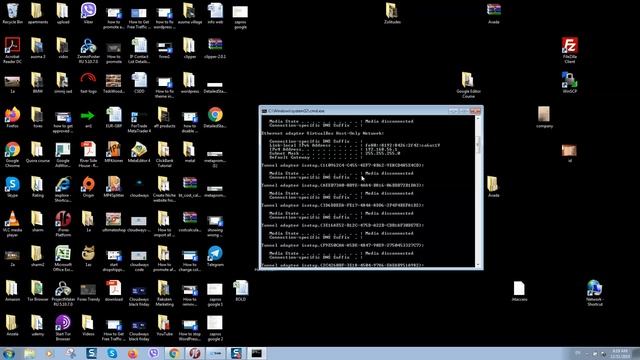The image size is (640, 360).
Task: Launch Origin from the desktop
Action: click(x=88, y=184)
